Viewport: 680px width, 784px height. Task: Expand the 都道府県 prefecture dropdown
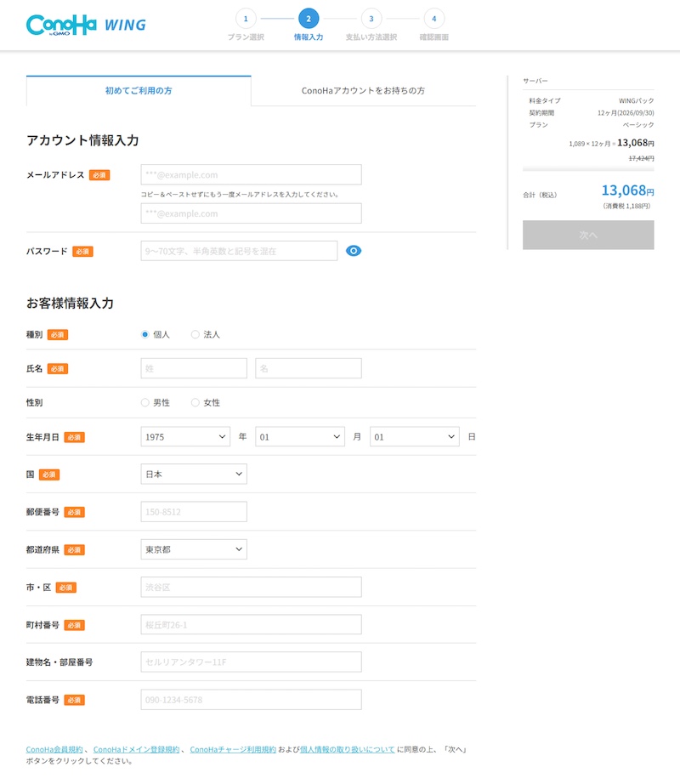[x=194, y=549]
